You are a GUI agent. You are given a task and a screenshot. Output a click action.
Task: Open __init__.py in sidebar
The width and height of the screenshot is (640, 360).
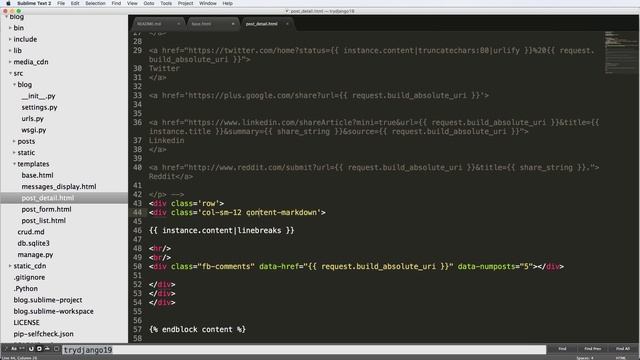tap(38, 96)
